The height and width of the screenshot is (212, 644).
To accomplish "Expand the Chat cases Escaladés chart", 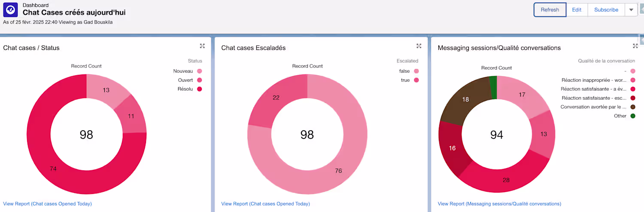I will point(419,46).
